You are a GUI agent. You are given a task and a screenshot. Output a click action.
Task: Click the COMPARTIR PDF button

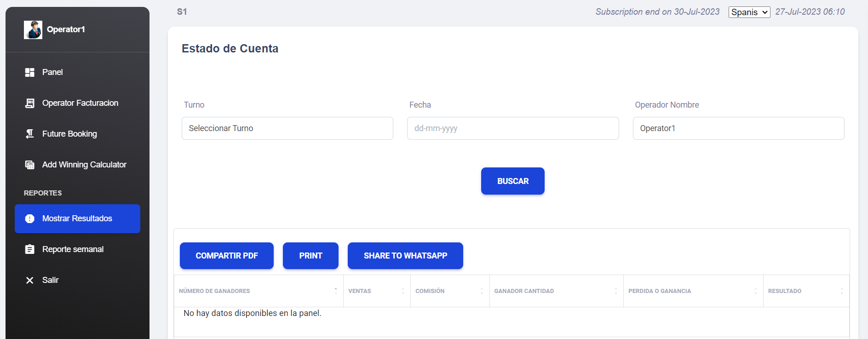[x=227, y=256]
